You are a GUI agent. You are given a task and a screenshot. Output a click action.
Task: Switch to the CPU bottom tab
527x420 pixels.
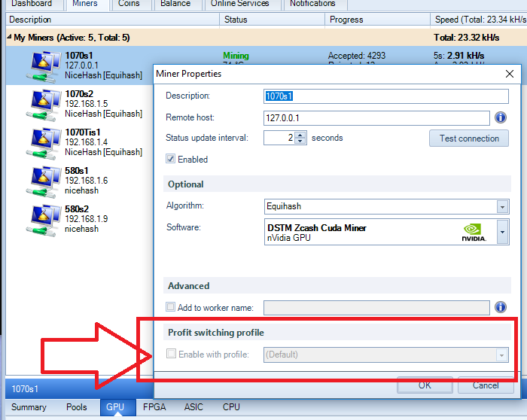pos(231,407)
